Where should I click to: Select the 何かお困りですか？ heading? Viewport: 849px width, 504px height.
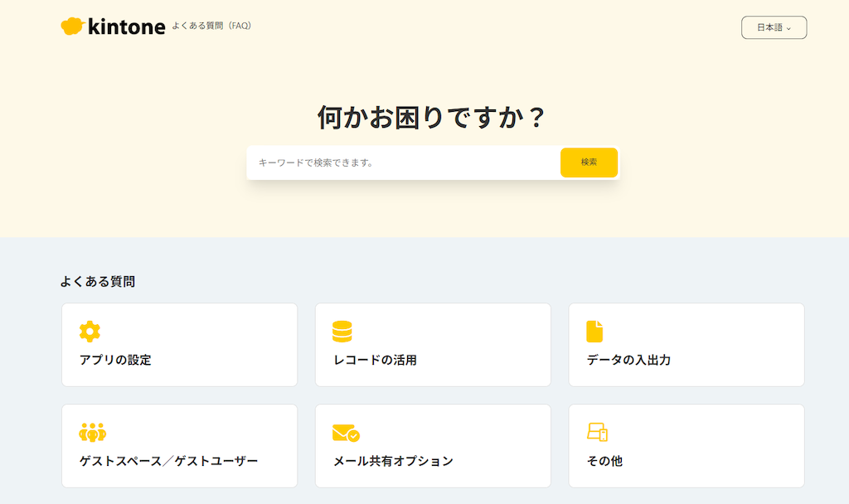click(432, 116)
